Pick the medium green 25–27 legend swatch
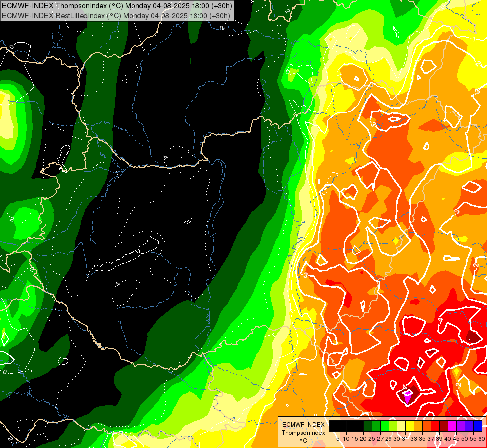This screenshot has height=448, width=487. click(x=376, y=426)
